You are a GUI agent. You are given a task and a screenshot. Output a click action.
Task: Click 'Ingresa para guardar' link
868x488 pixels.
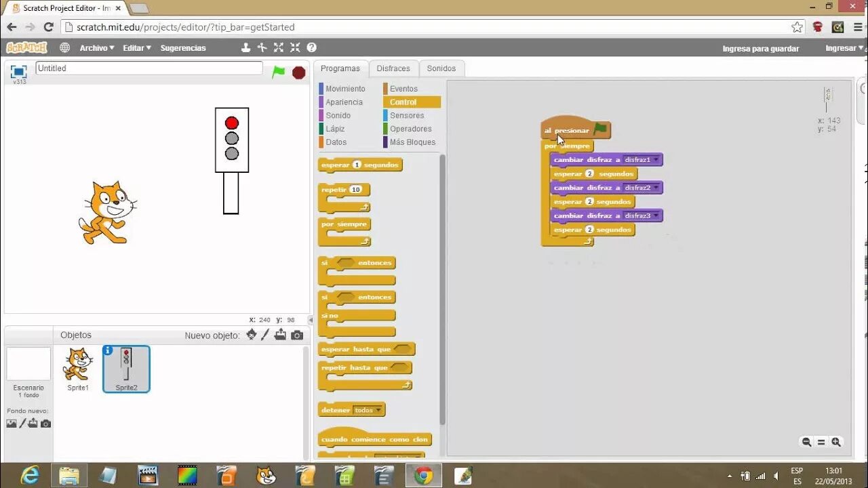pyautogui.click(x=761, y=49)
